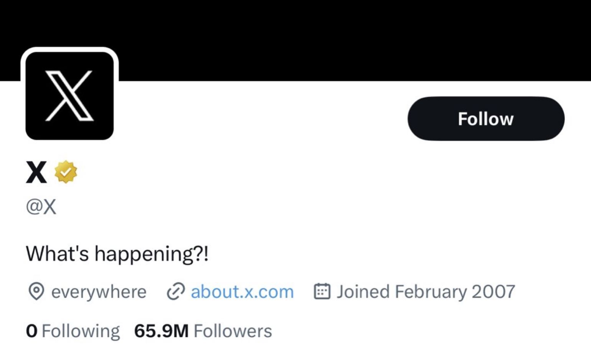This screenshot has height=364, width=591.
Task: Follow the X account
Action: pyautogui.click(x=485, y=118)
